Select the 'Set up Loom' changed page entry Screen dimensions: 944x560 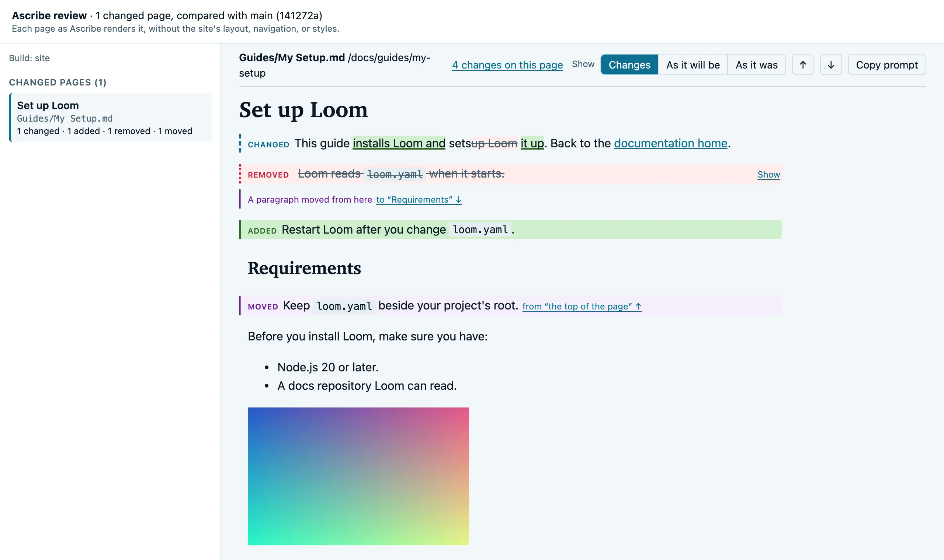110,118
